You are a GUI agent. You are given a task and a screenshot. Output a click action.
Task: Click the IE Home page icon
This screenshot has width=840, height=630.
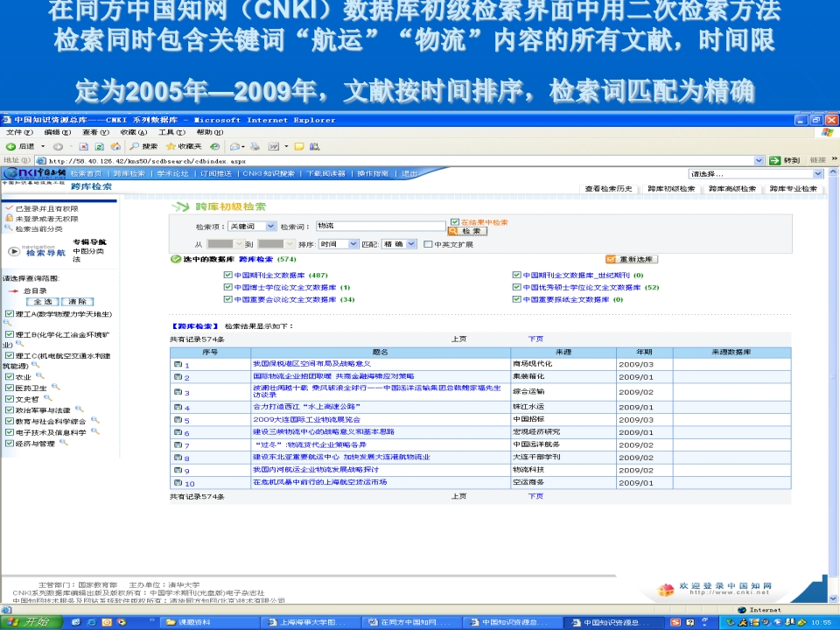click(x=115, y=146)
